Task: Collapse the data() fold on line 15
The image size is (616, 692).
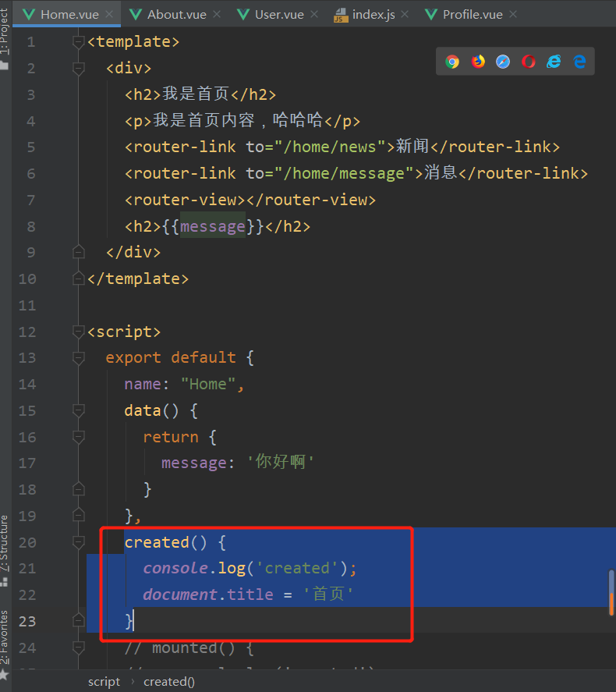Action: click(x=79, y=410)
